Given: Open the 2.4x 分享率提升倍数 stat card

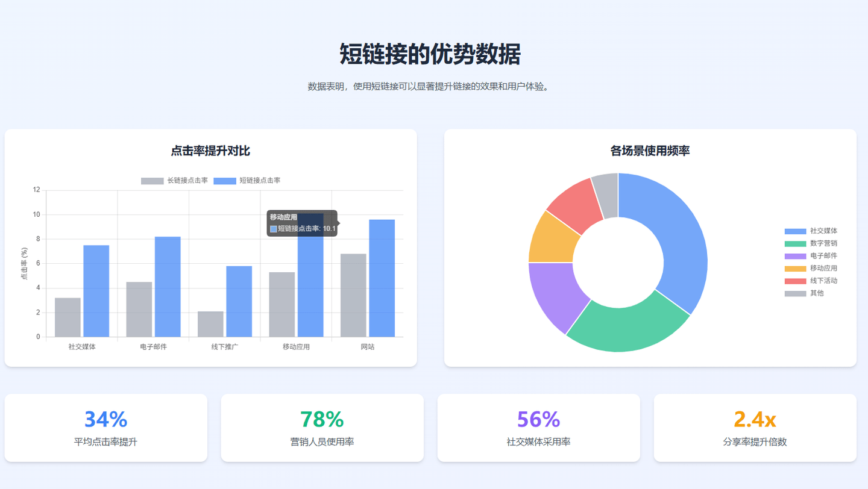Looking at the screenshot, I should (x=755, y=428).
